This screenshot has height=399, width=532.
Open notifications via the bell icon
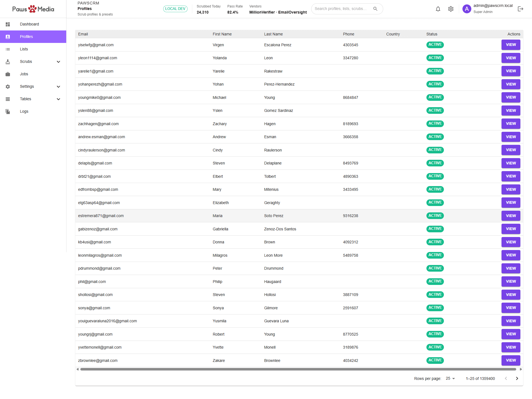click(438, 9)
